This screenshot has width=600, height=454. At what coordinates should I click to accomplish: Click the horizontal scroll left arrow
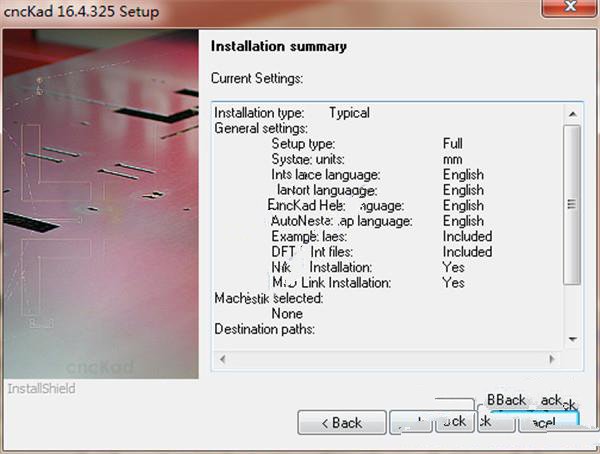[222, 359]
